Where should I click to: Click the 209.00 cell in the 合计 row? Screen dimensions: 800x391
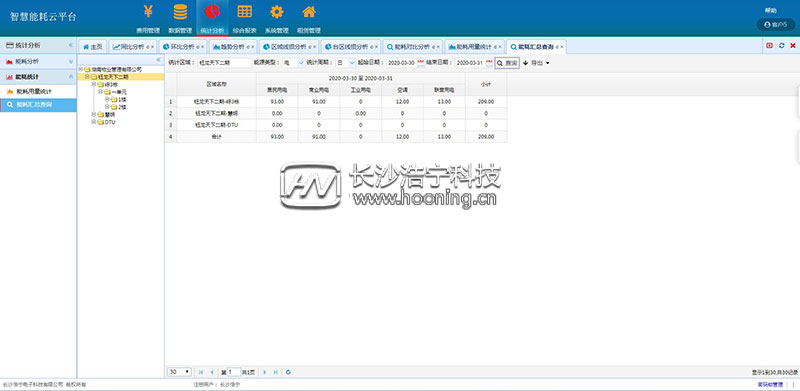486,137
